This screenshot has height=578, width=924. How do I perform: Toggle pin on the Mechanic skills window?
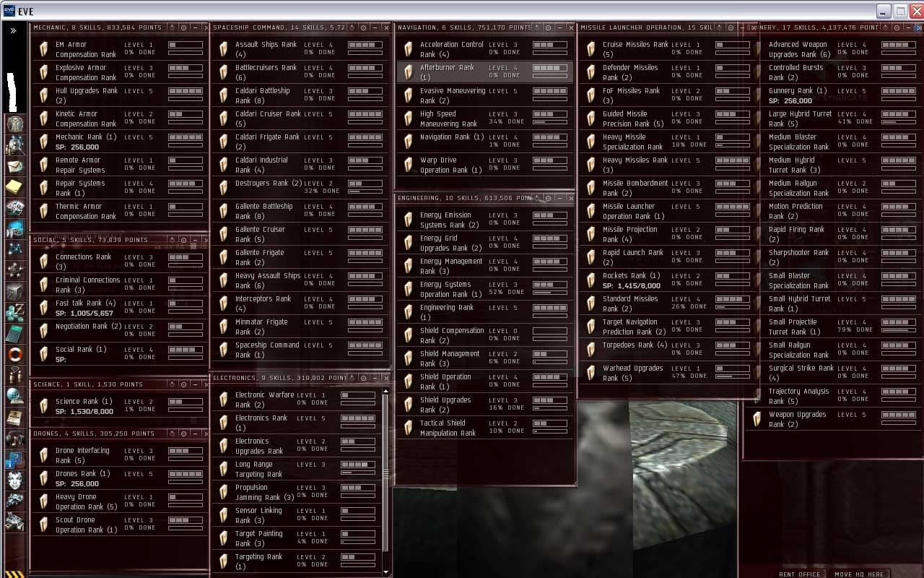pos(172,27)
